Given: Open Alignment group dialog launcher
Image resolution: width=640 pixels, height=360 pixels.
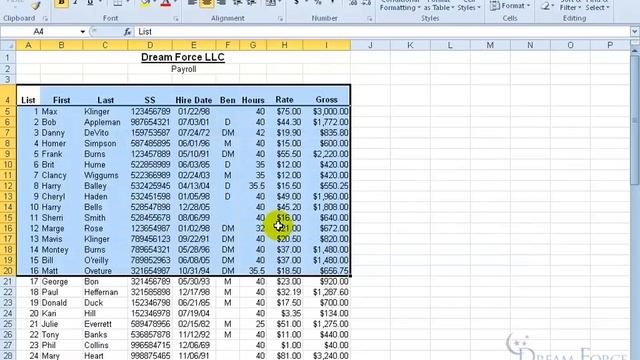Looking at the screenshot, I should [280, 19].
